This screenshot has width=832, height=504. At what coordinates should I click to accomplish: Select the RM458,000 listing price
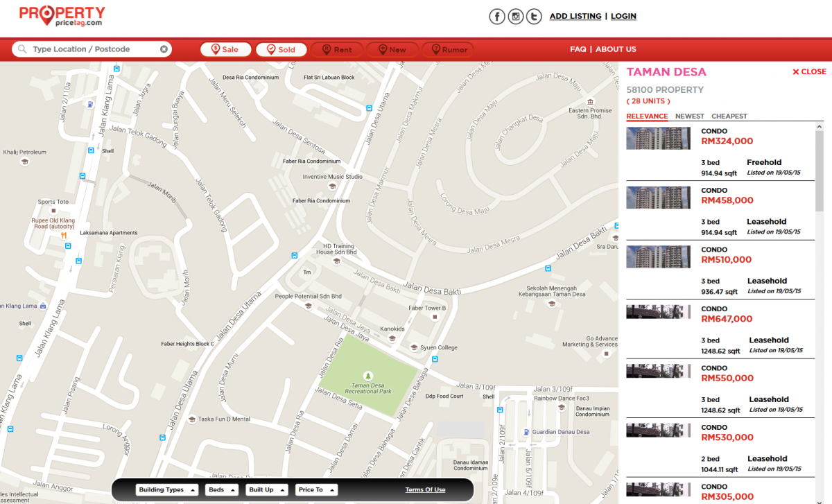pyautogui.click(x=727, y=200)
